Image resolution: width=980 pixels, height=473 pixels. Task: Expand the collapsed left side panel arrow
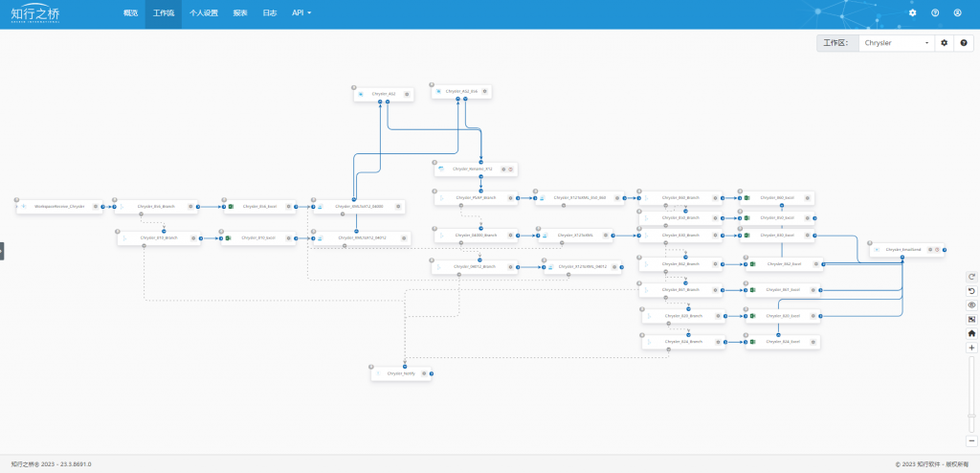click(2, 251)
